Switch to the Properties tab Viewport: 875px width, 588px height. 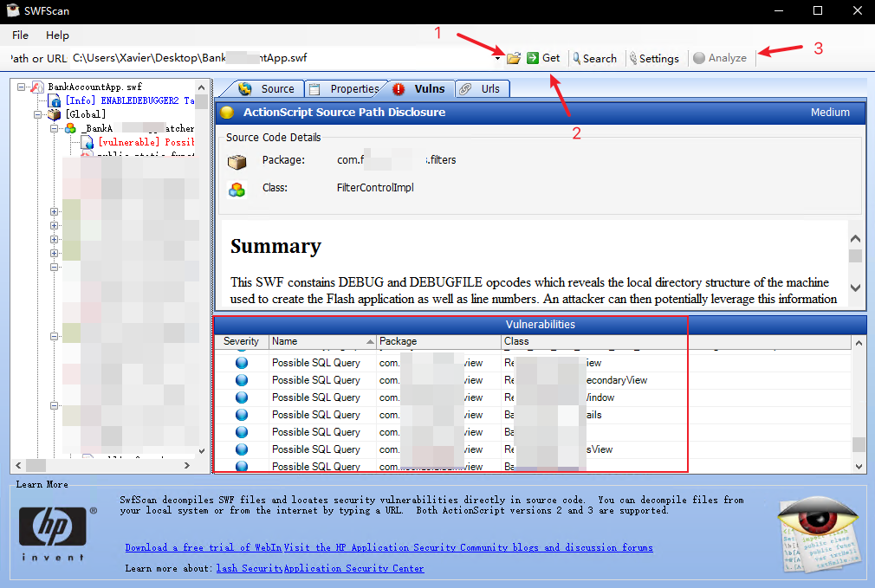coord(345,88)
